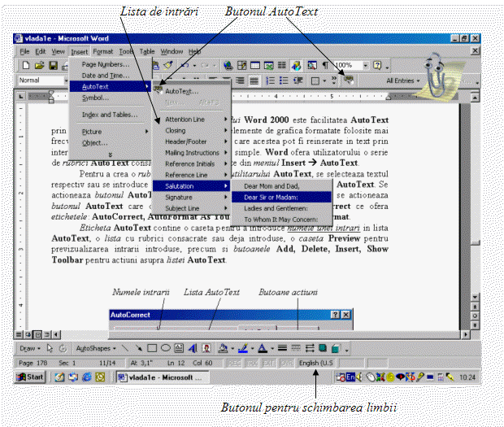Toggle Align Right formatting

coord(240,81)
